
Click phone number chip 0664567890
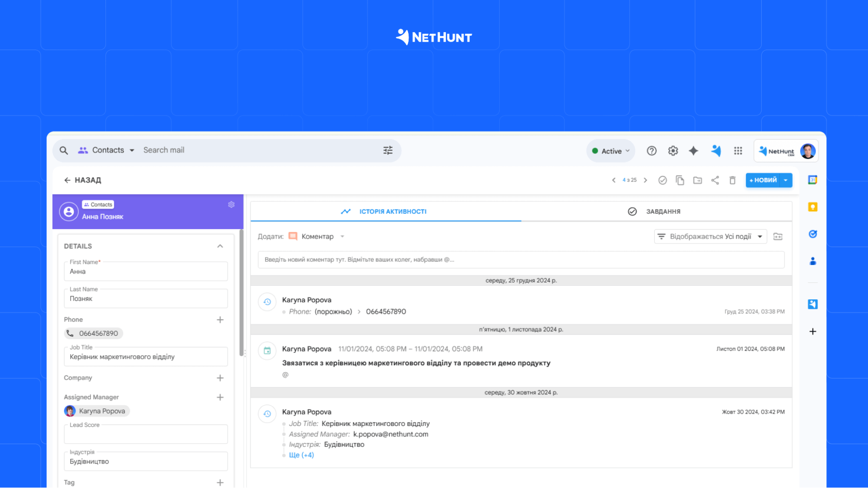point(94,334)
